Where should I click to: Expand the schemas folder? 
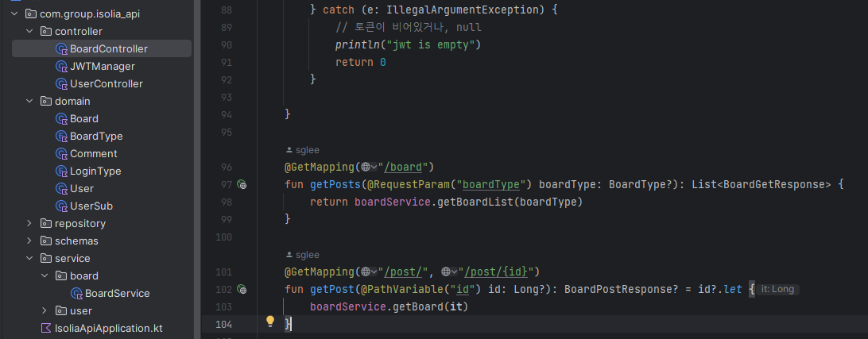point(29,241)
